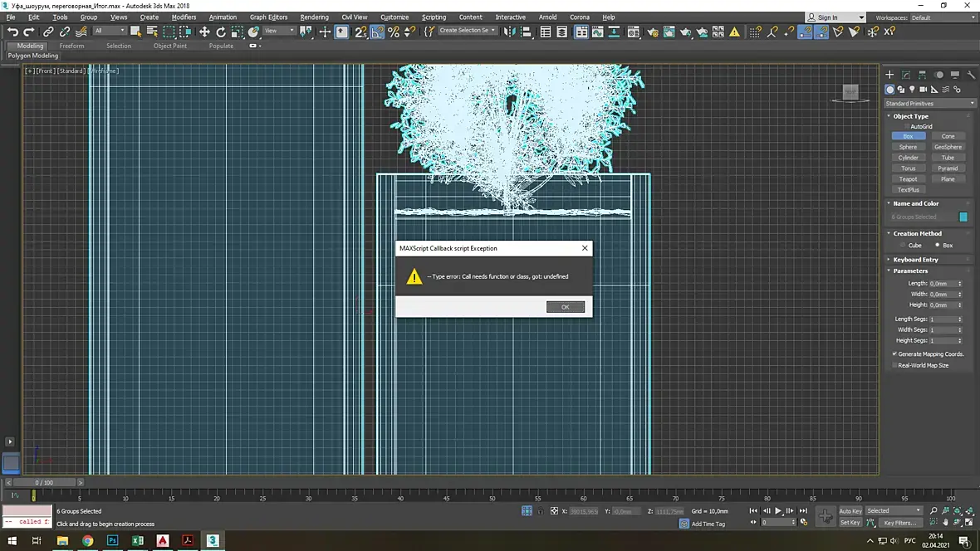980x551 pixels.
Task: Click OK in the MAXScript exception dialog
Action: [565, 307]
